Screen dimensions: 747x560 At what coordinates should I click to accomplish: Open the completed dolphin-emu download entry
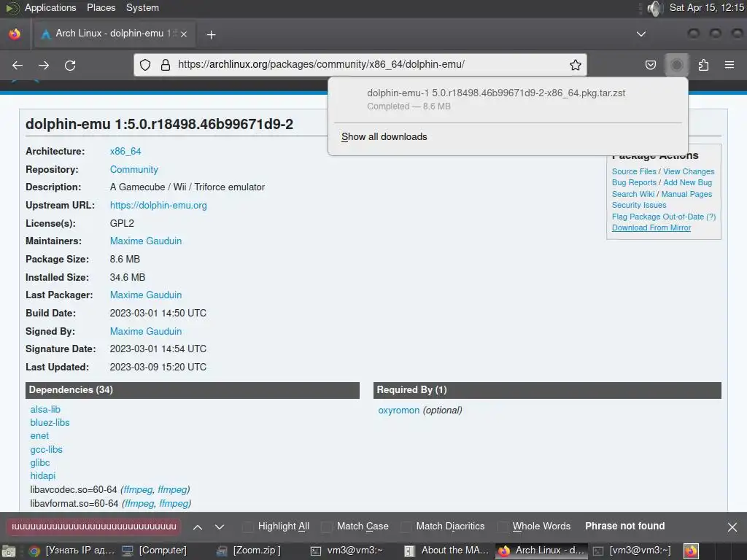pyautogui.click(x=508, y=99)
